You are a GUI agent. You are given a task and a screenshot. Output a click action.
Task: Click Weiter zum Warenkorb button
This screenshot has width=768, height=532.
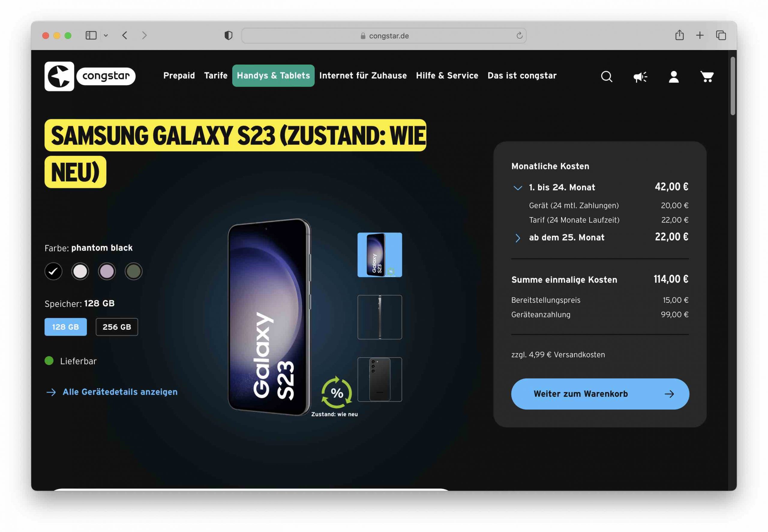click(x=600, y=394)
